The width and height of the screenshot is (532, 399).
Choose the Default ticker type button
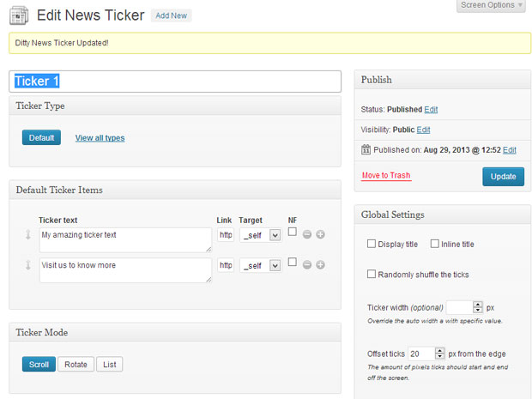41,137
